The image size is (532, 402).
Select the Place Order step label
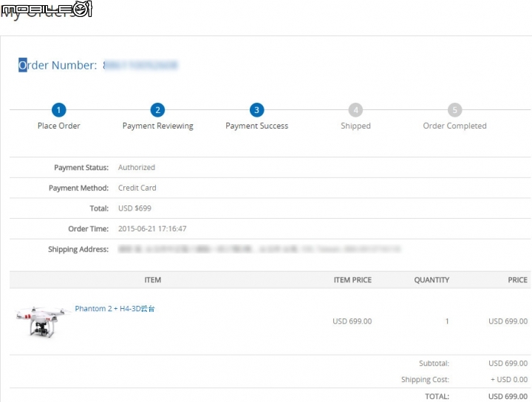(x=58, y=126)
